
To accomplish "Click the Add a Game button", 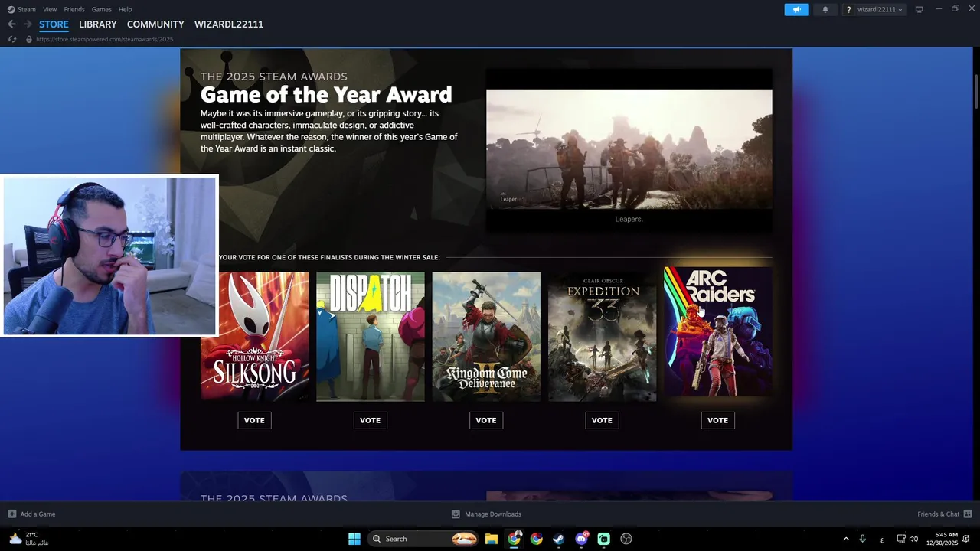I will 31,514.
